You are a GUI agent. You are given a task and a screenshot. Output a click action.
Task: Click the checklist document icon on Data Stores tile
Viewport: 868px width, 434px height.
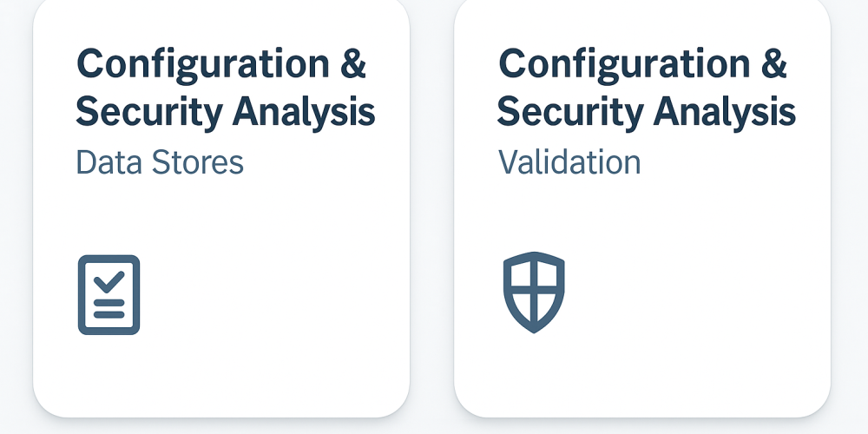(x=108, y=295)
